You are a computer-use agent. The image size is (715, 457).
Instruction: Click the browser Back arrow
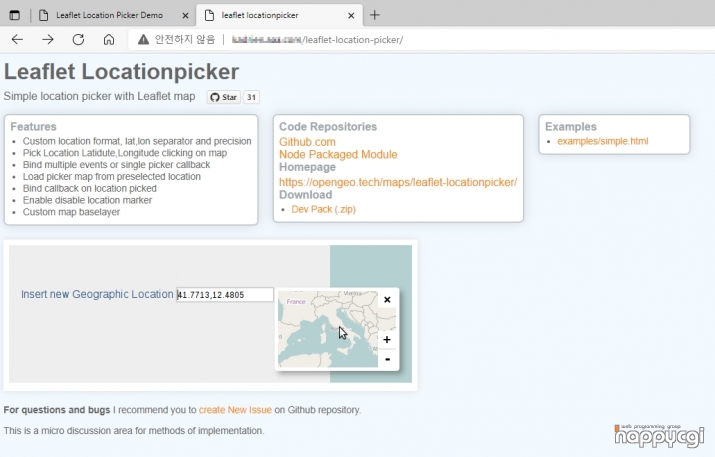[x=17, y=40]
